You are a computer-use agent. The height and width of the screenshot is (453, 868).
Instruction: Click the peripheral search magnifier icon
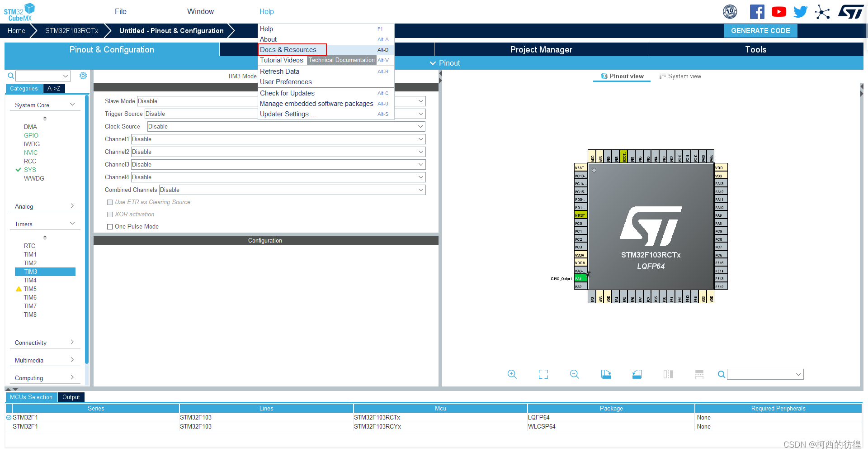click(11, 76)
